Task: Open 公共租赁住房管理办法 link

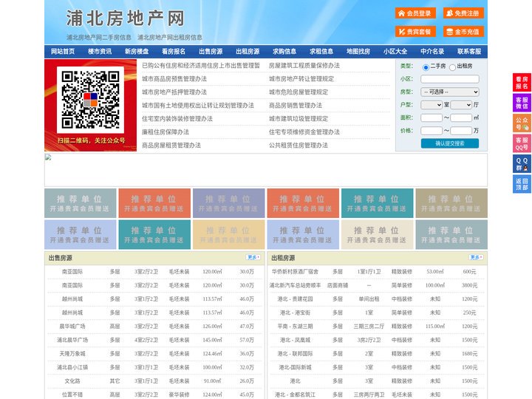Action: pos(299,146)
